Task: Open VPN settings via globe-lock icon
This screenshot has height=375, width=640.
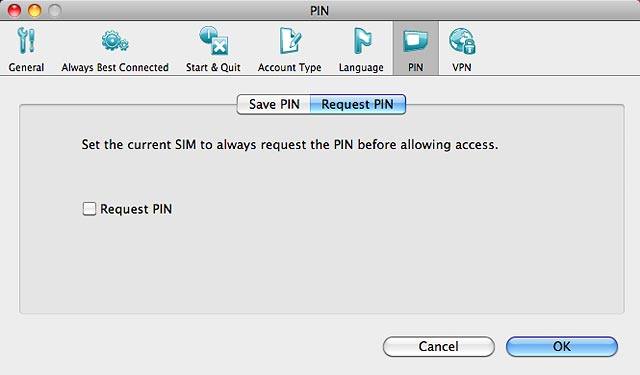Action: (x=462, y=41)
